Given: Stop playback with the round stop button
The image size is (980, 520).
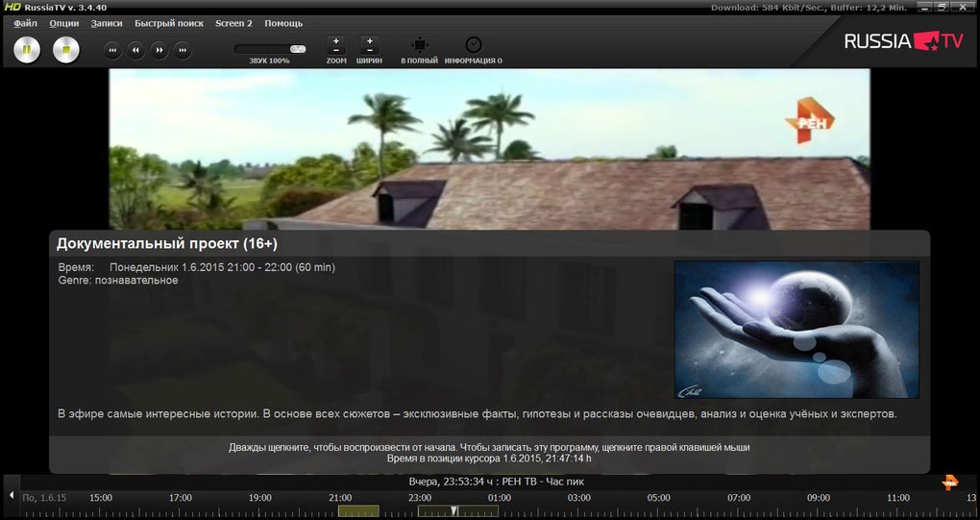Looking at the screenshot, I should click(66, 50).
